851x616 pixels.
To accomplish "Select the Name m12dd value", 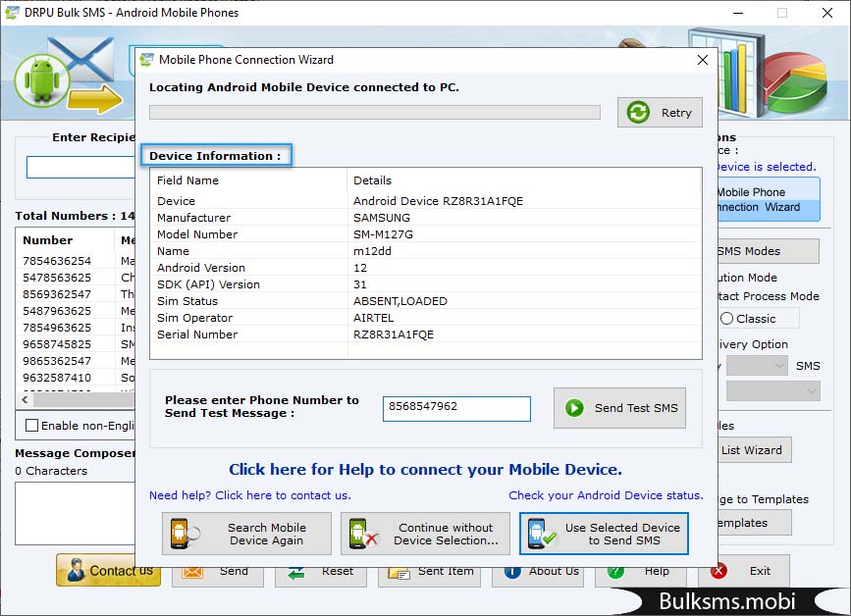I will (x=372, y=251).
